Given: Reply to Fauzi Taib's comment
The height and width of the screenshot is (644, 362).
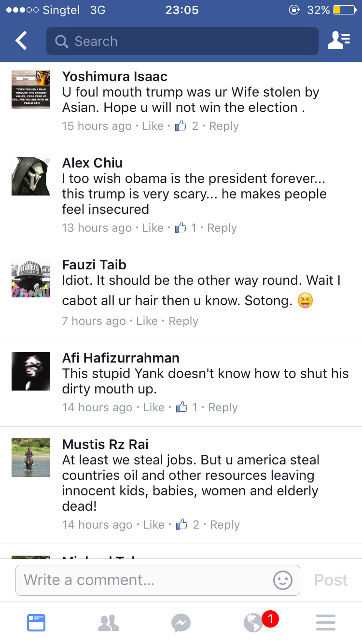Looking at the screenshot, I should tap(183, 321).
